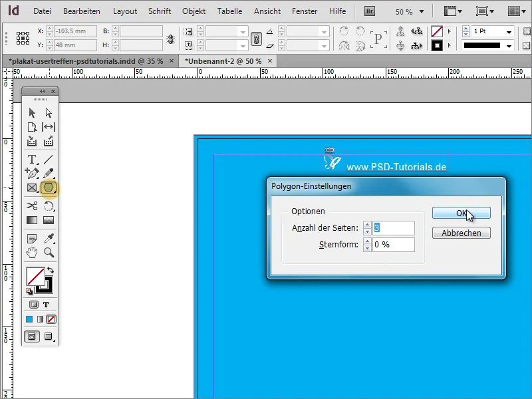532x399 pixels.
Task: Select the Gradient Feather tool
Action: coord(49,220)
